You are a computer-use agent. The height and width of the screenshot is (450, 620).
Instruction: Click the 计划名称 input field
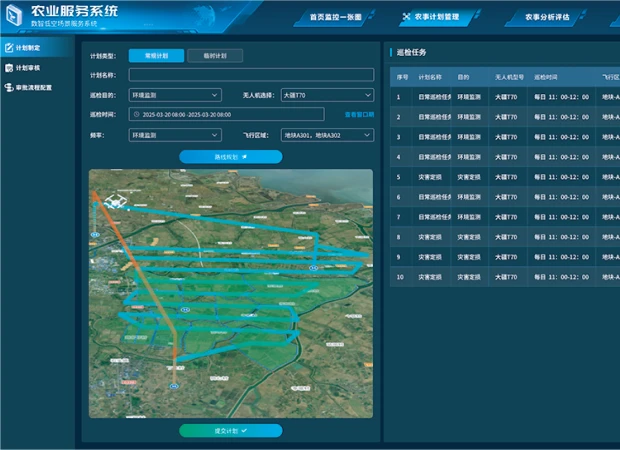coord(251,75)
